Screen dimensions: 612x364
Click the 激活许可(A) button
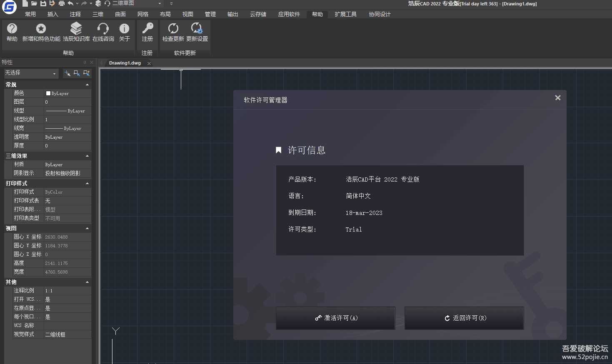point(335,318)
